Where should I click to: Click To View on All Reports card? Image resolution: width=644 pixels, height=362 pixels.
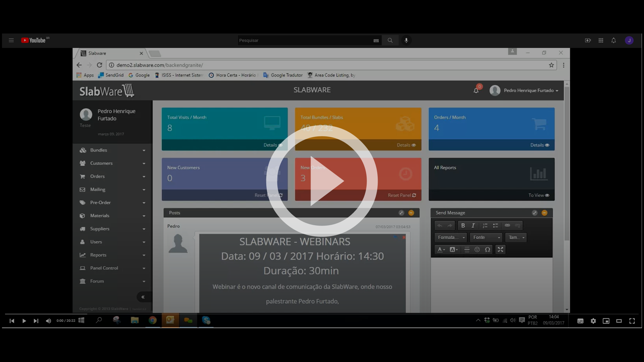pyautogui.click(x=539, y=195)
